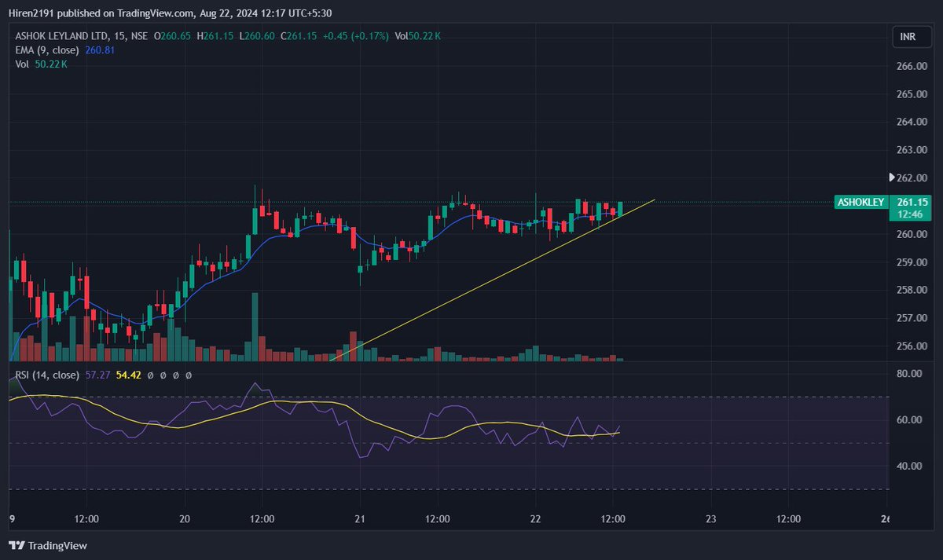Image resolution: width=943 pixels, height=560 pixels.
Task: Click the open price O260.65
Action: [174, 36]
